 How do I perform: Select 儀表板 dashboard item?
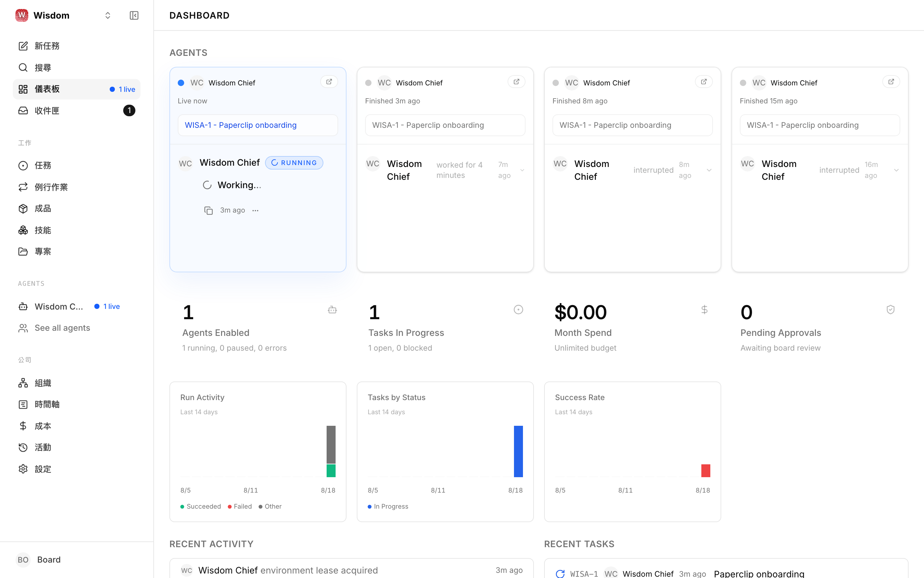77,89
